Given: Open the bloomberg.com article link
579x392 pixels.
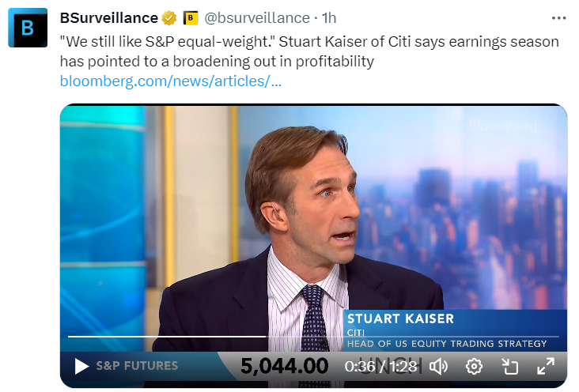Looking at the screenshot, I should [170, 81].
